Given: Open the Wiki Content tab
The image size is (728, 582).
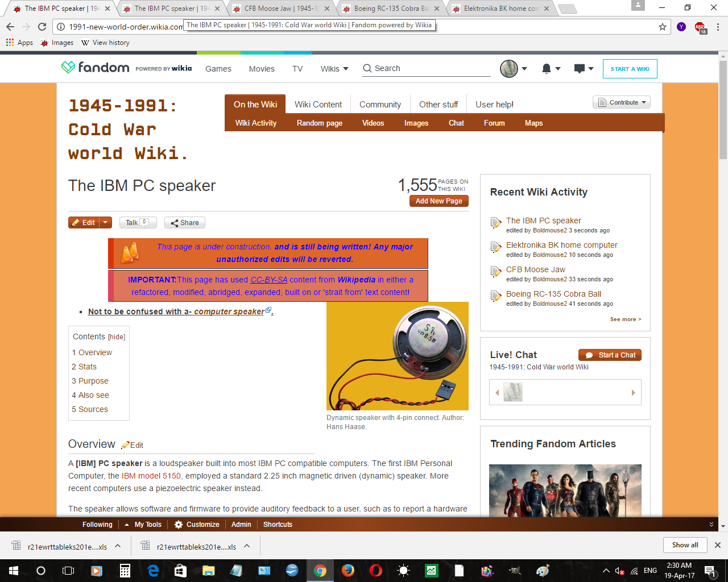Looking at the screenshot, I should click(318, 105).
